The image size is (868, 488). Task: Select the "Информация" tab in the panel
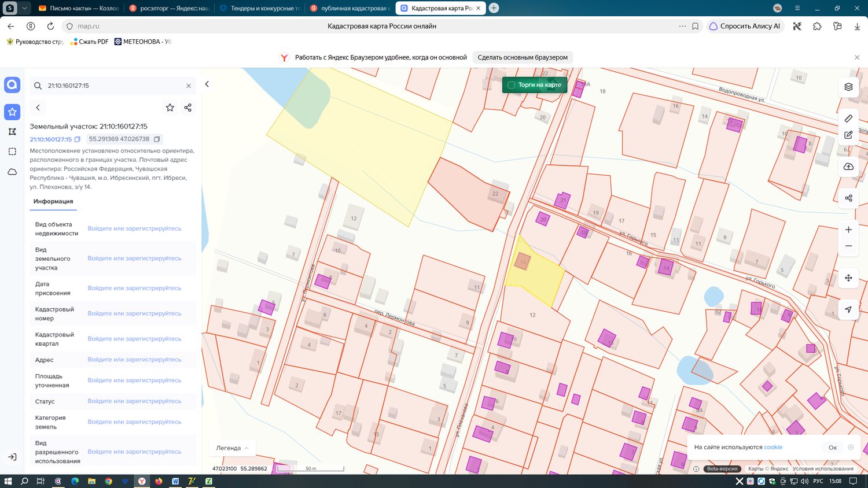[53, 202]
